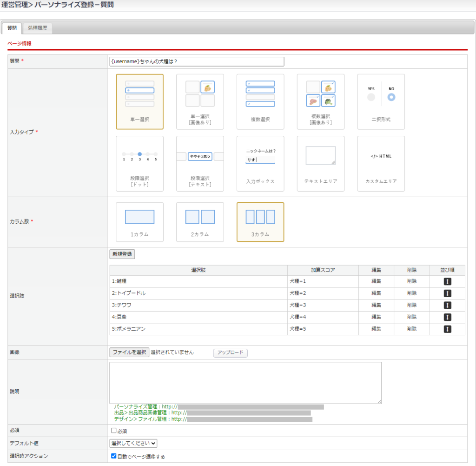Uncheck 自動でページ遷移する checkbox
Image resolution: width=476 pixels, height=466 pixels.
click(114, 456)
